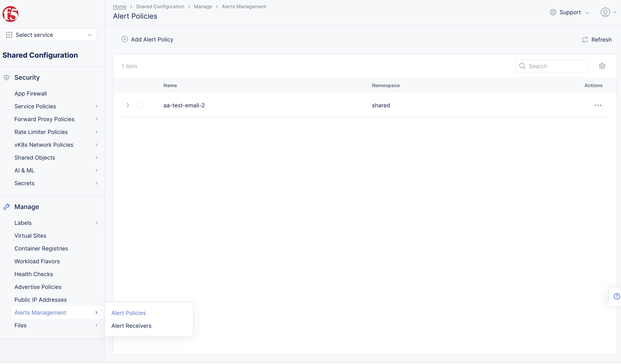Image resolution: width=621 pixels, height=364 pixels.
Task: Click the search magnifier icon
Action: pos(522,66)
